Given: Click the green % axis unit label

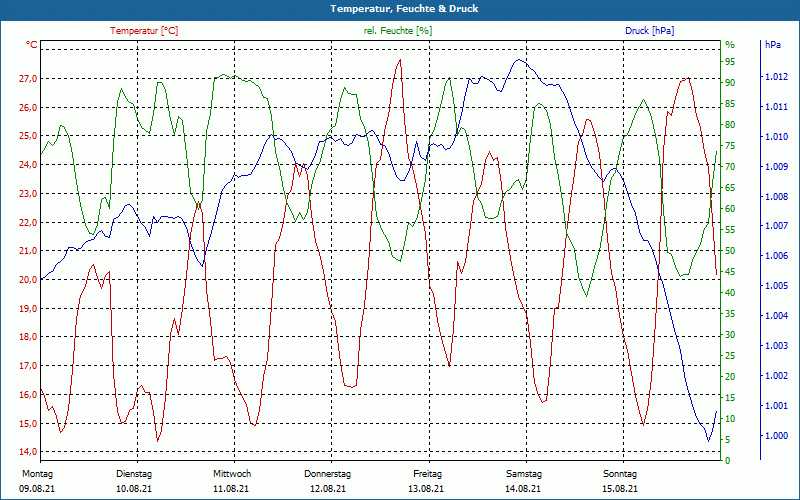Looking at the screenshot, I should pos(730,45).
